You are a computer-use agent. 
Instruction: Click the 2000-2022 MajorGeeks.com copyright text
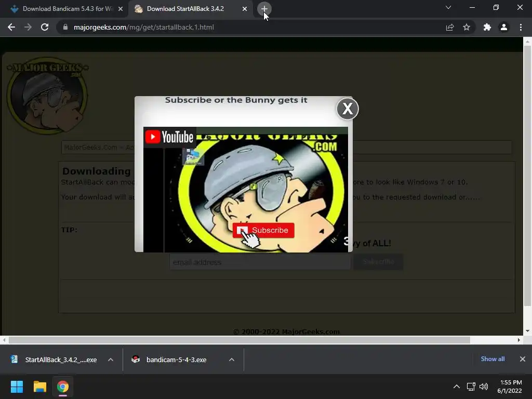coord(286,331)
